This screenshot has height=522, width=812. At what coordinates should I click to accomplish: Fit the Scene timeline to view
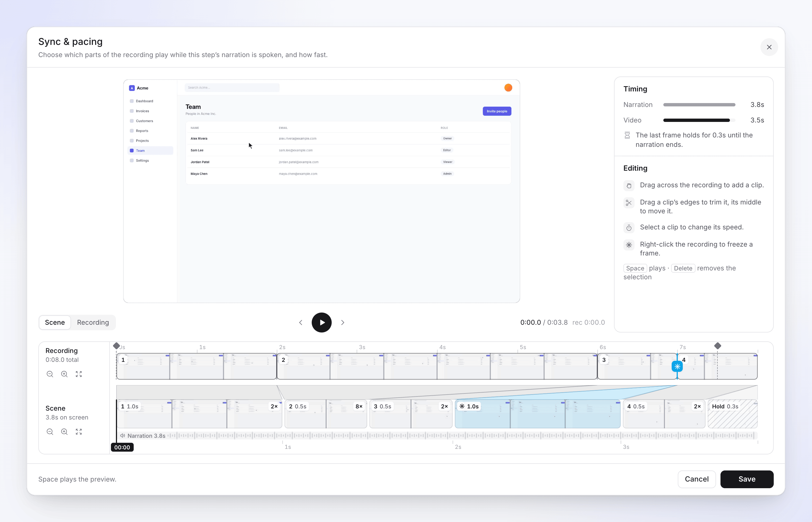coord(79,431)
